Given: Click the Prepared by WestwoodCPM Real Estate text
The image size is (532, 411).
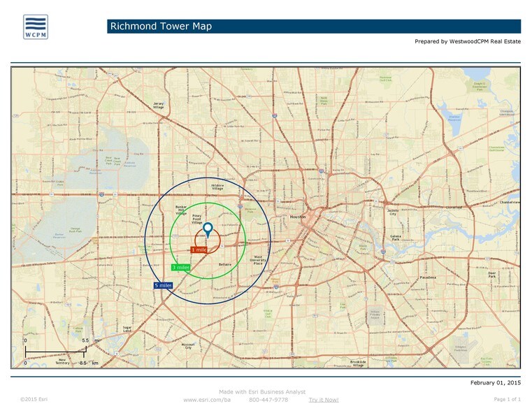Looking at the screenshot, I should pos(467,42).
